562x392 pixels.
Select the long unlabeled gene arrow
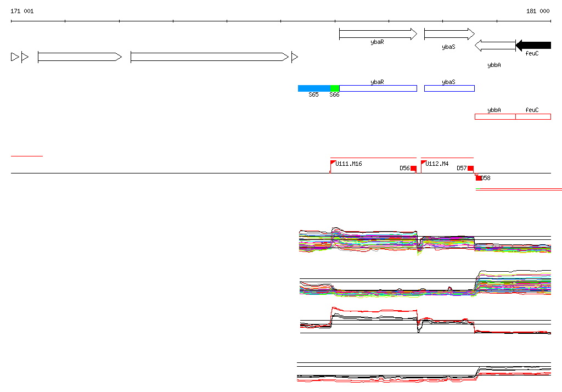pyautogui.click(x=210, y=57)
